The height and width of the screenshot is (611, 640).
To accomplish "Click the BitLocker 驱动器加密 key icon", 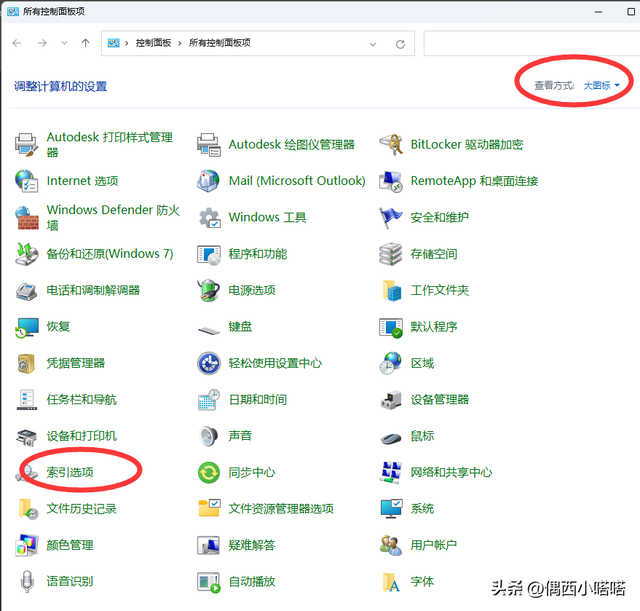I will click(x=391, y=144).
